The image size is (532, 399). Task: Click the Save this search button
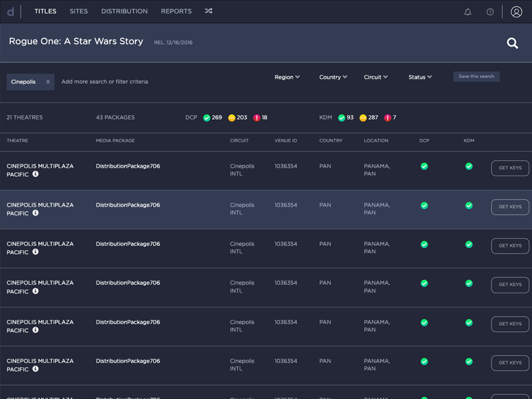[x=476, y=76]
